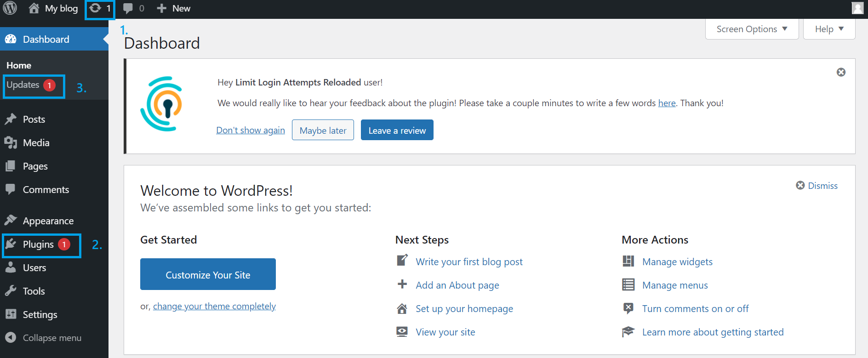868x358 pixels.
Task: Click the Customize Your Site button
Action: (208, 274)
